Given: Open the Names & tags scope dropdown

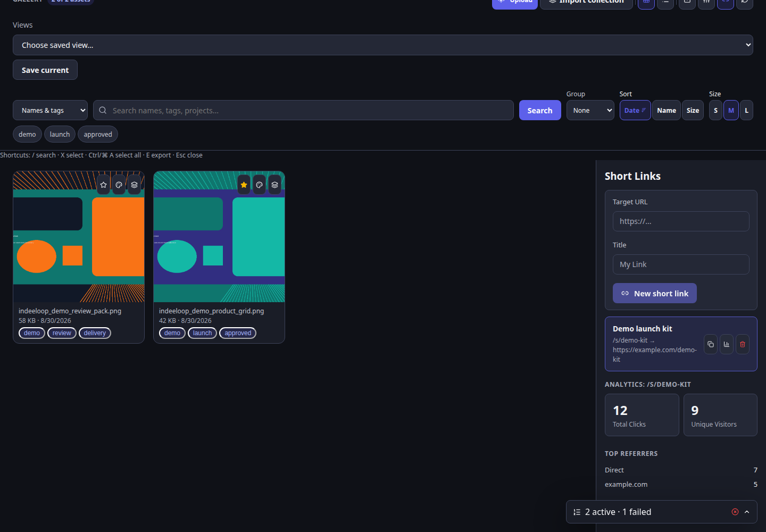Looking at the screenshot, I should [x=51, y=110].
